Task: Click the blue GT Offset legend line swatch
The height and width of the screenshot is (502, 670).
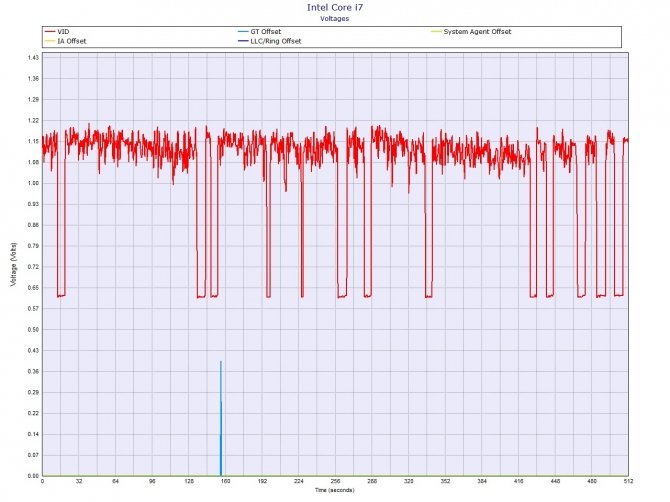Action: 244,32
